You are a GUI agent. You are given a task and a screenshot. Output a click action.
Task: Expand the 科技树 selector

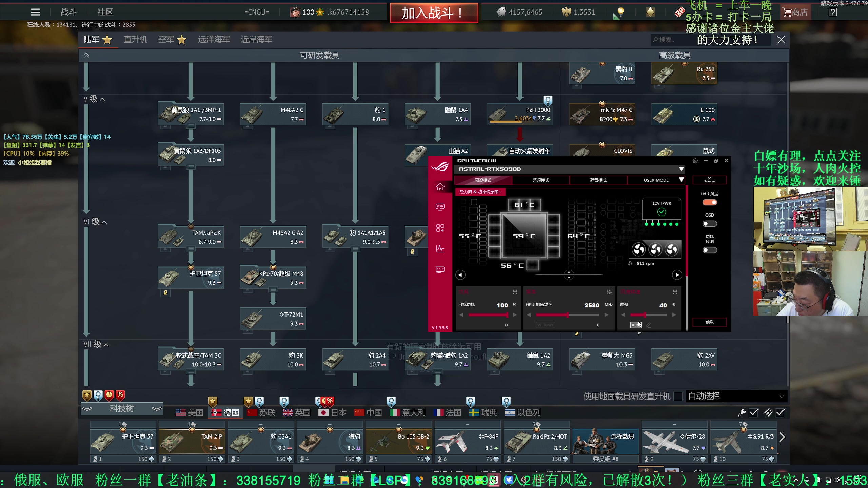point(122,409)
